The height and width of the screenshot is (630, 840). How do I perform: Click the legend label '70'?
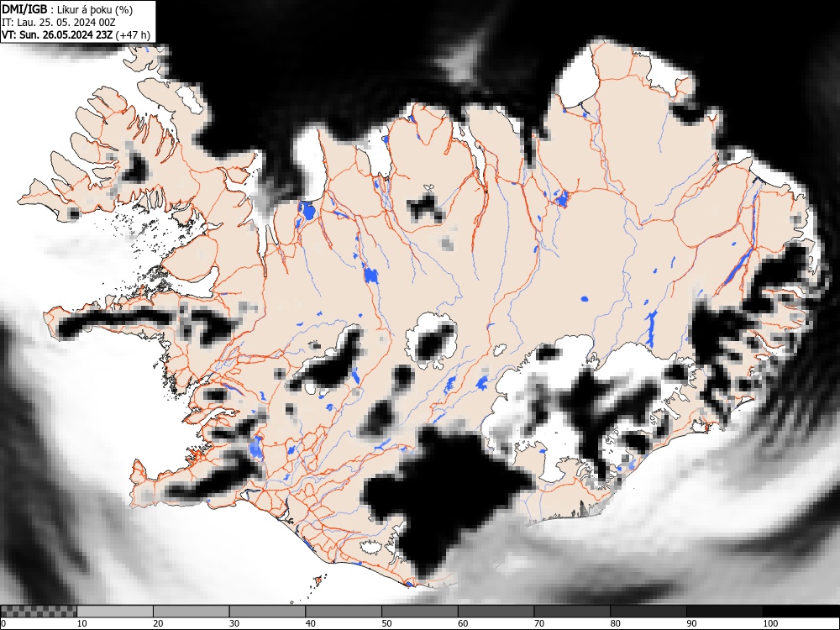pyautogui.click(x=538, y=623)
